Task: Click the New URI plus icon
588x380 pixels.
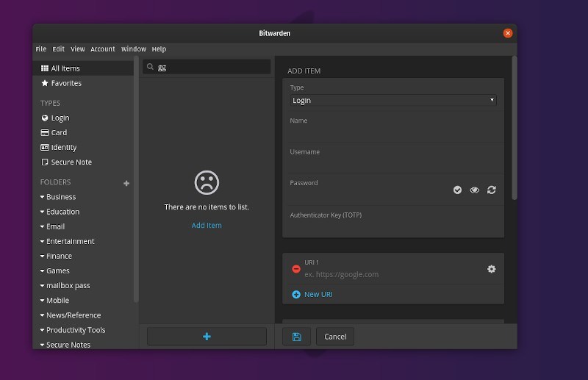Action: click(x=296, y=294)
